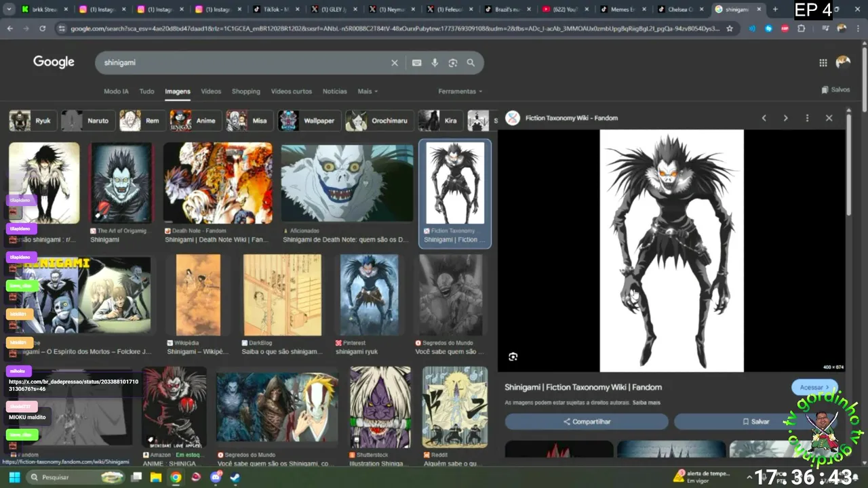This screenshot has width=868, height=488.
Task: Reload the page
Action: [42, 28]
